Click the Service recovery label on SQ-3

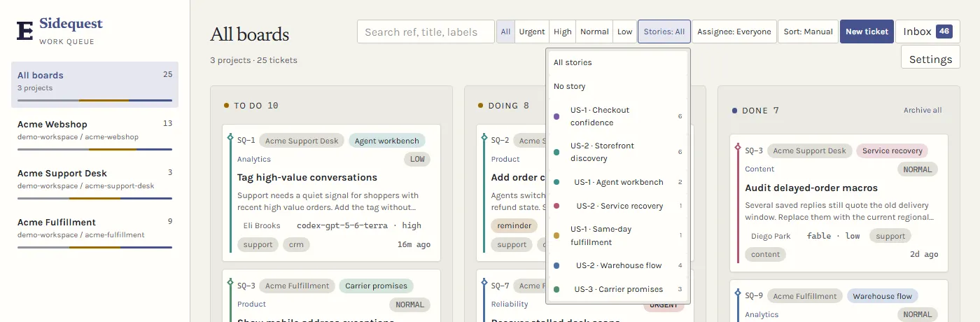pos(892,150)
